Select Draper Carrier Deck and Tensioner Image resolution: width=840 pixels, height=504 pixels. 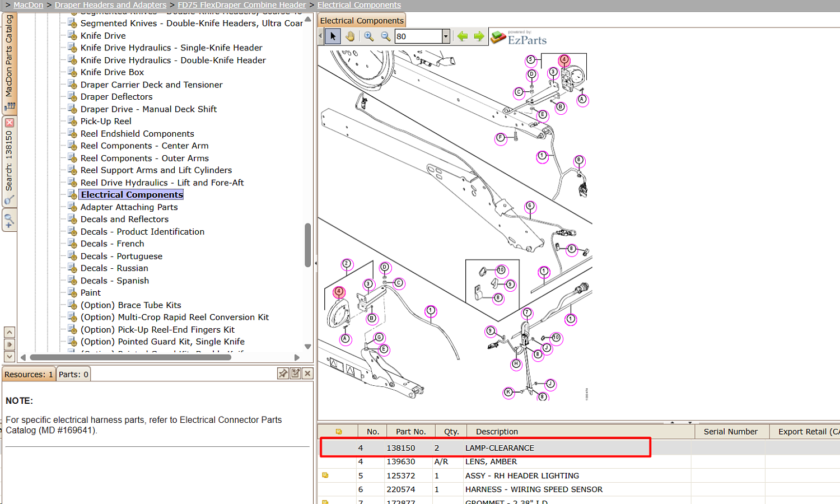coord(151,85)
